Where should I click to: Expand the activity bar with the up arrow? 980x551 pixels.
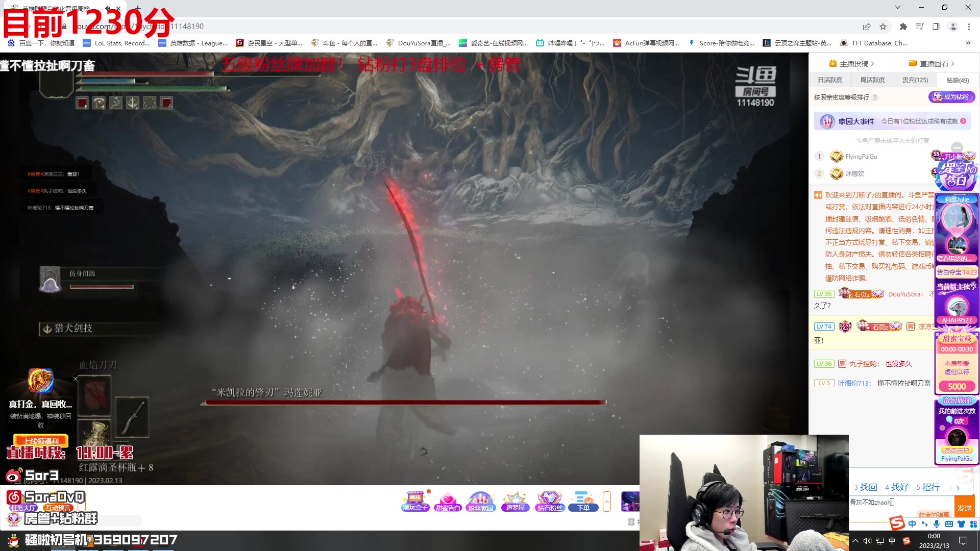(x=607, y=502)
